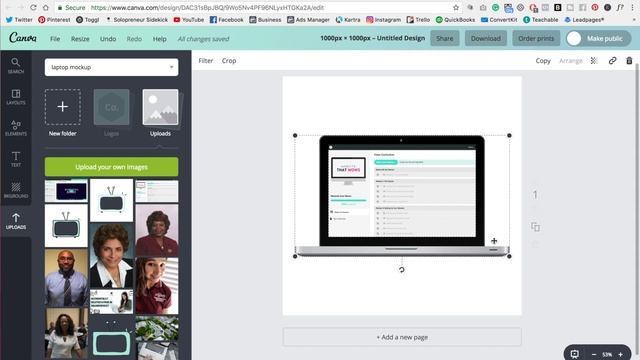Click Upload your own images button

coord(111,167)
